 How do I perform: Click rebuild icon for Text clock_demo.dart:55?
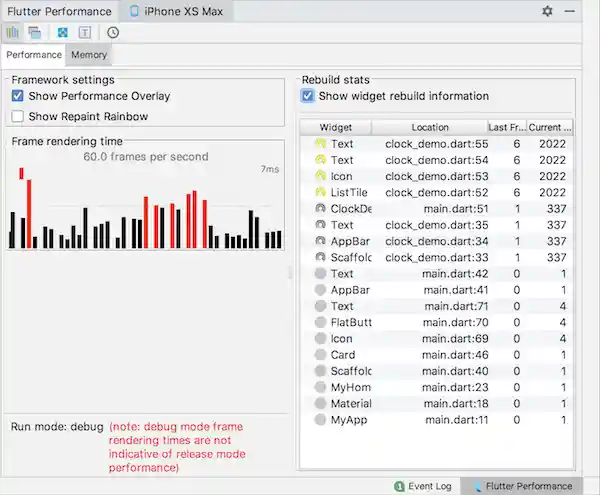(x=320, y=144)
